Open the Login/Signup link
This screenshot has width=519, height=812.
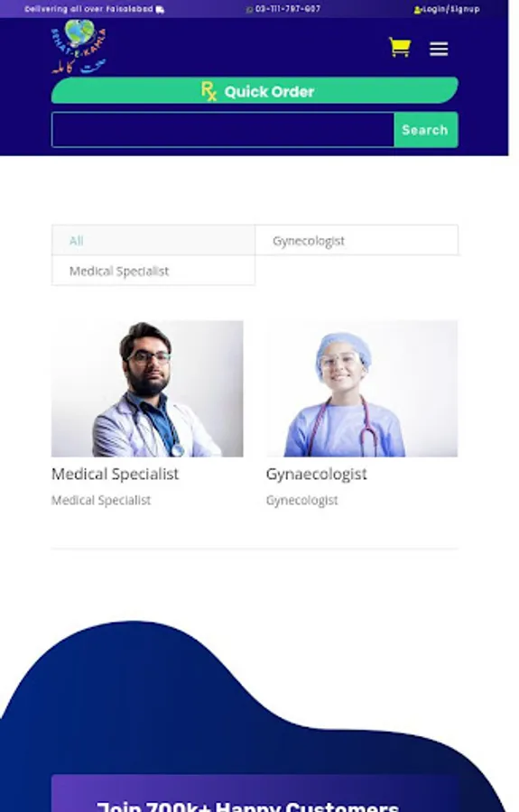[x=450, y=9]
